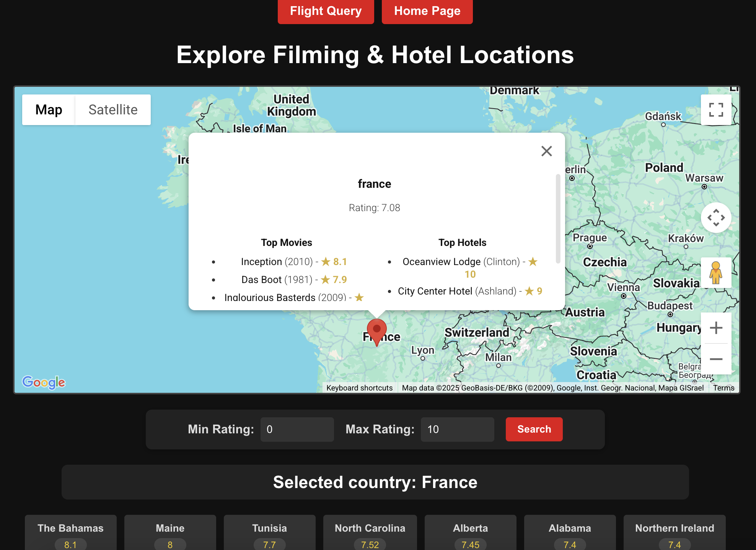Open the Flight Query page
Viewport: 756px width, 550px height.
326,11
